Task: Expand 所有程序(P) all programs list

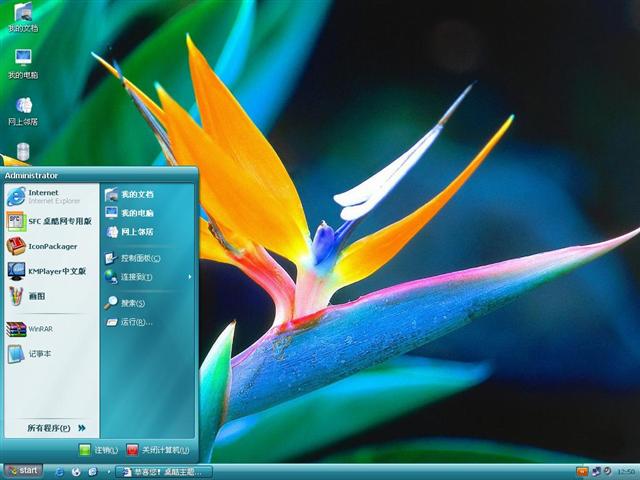Action: tap(56, 428)
